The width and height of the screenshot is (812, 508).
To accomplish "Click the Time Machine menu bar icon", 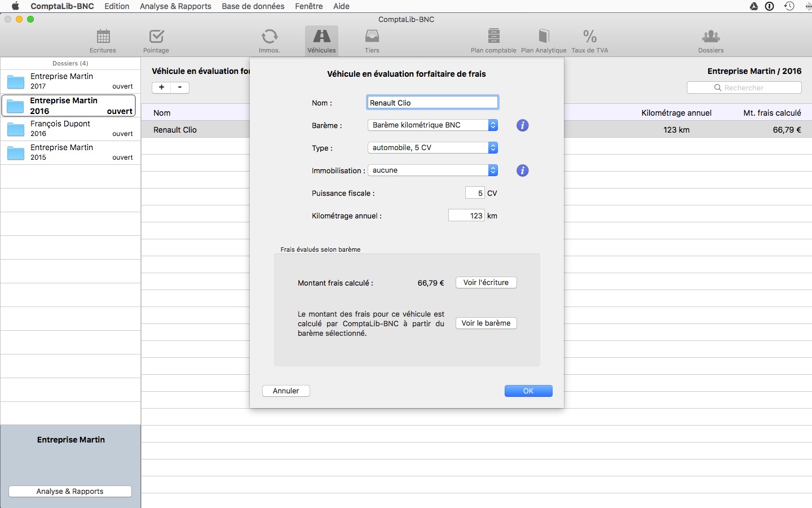I will [x=789, y=6].
